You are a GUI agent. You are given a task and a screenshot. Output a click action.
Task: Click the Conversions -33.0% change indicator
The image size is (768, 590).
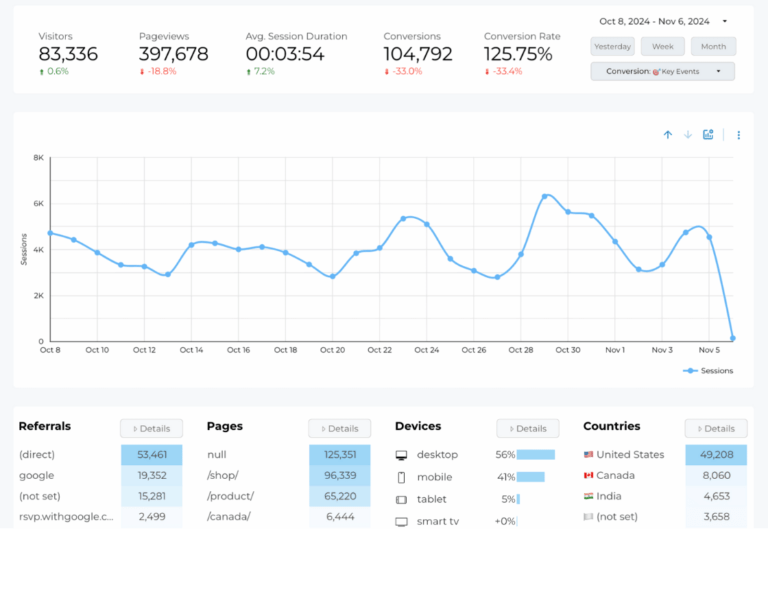403,71
